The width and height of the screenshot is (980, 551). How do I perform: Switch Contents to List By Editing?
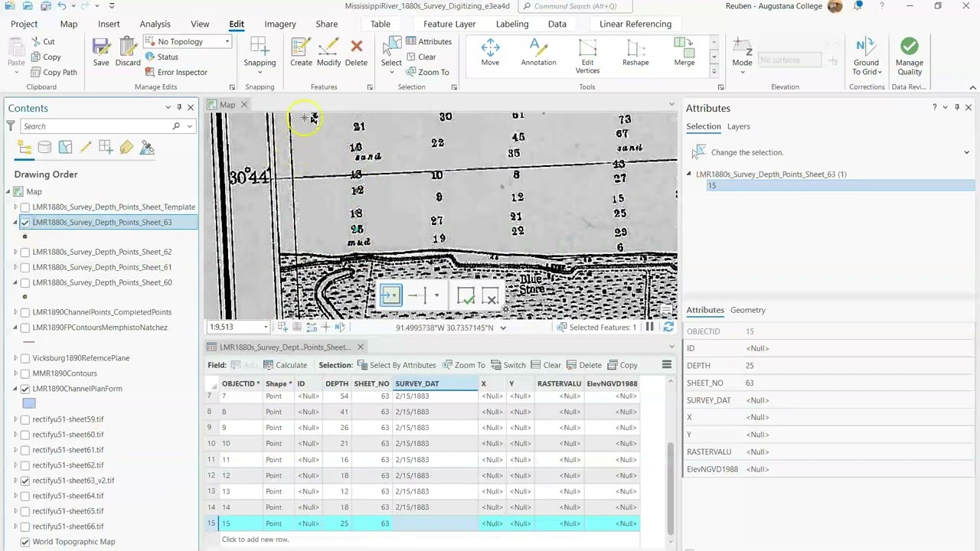[x=86, y=148]
